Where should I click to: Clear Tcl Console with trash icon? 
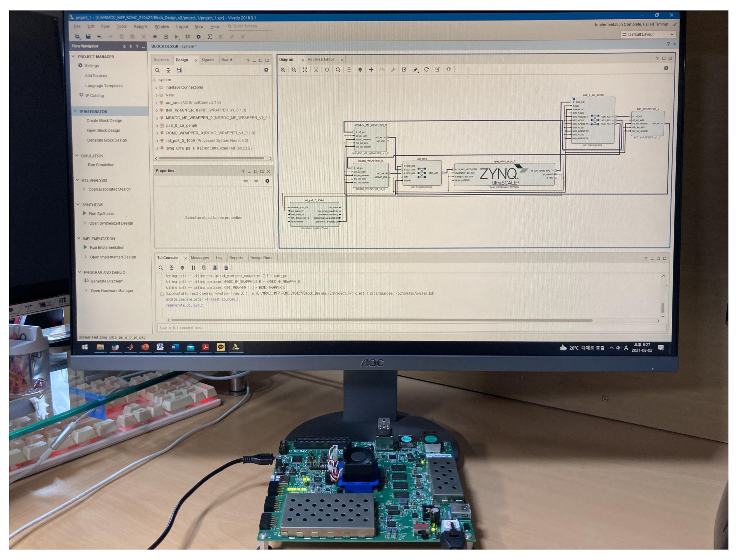point(226,268)
